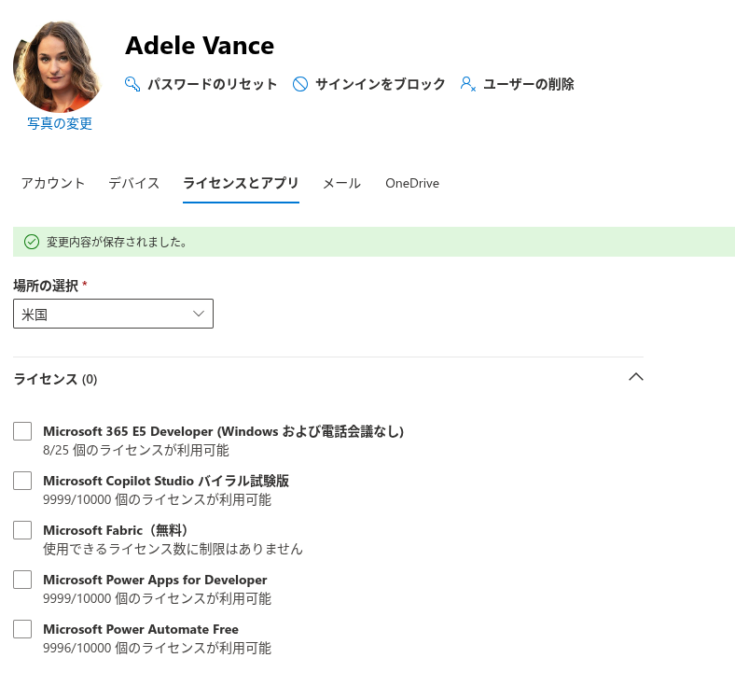Click the green success checkmark icon
This screenshot has height=700, width=735.
32,242
